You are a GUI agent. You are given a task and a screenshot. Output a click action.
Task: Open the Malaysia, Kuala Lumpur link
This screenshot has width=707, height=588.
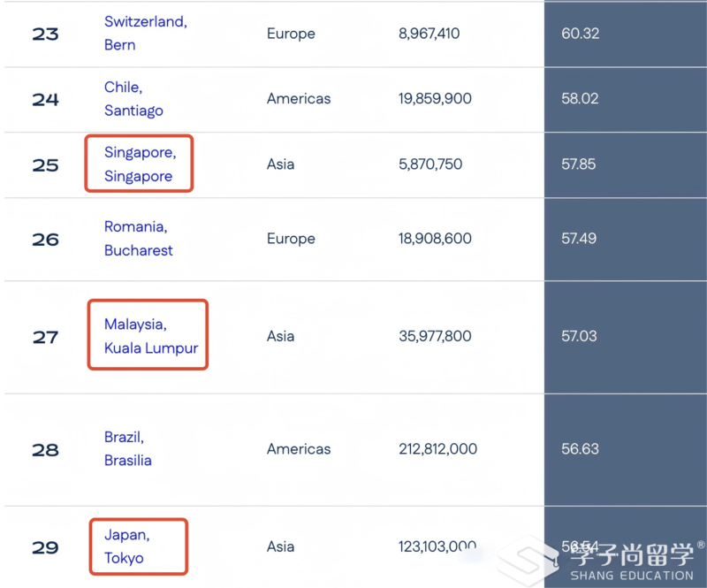[x=151, y=336]
